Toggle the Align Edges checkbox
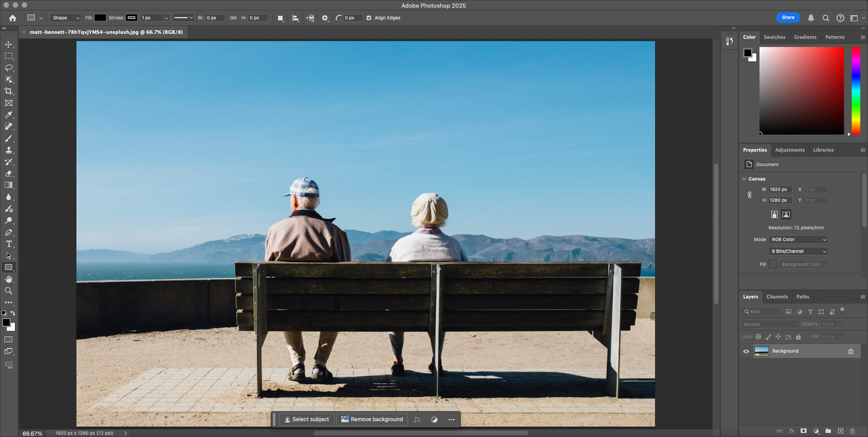Screen dimensions: 868x437 [369, 18]
